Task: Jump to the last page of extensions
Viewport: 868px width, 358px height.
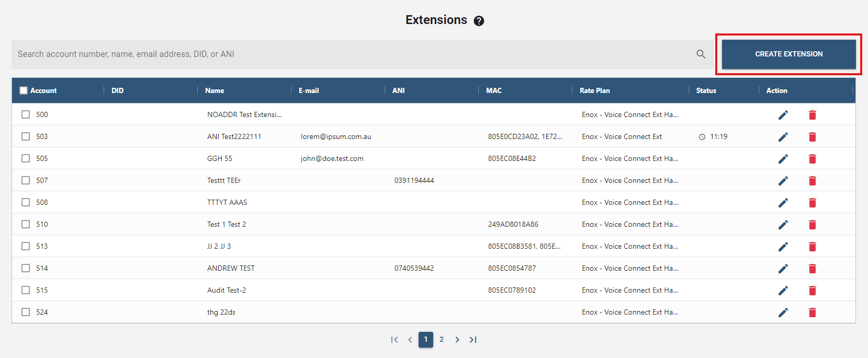Action: 473,340
